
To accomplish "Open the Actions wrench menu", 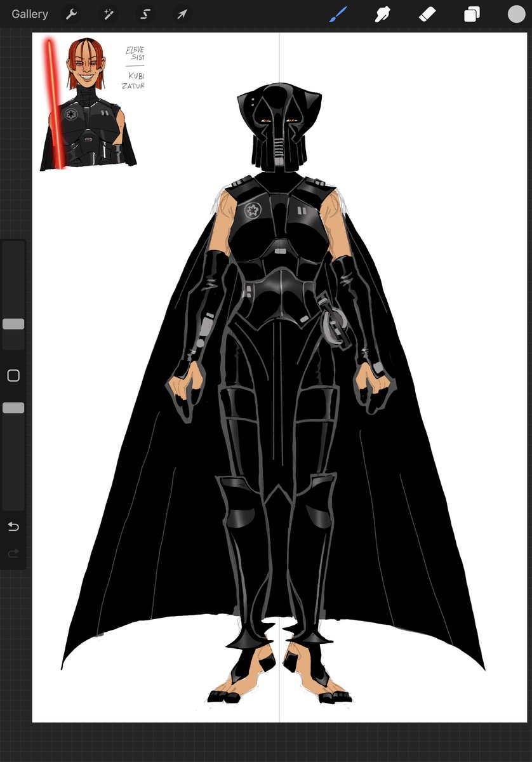I will point(72,14).
